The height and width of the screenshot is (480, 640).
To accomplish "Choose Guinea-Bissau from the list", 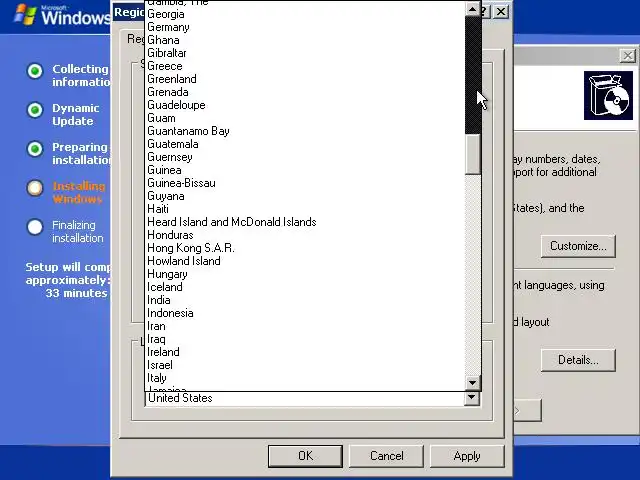I will pyautogui.click(x=305, y=183).
